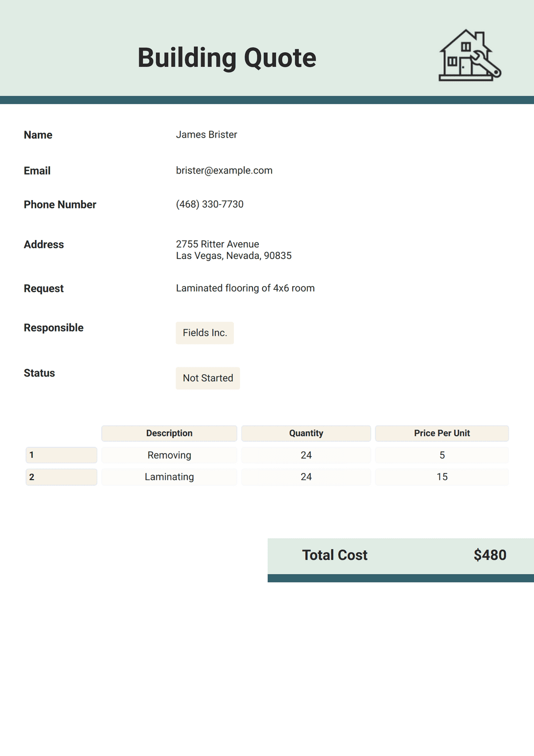The width and height of the screenshot is (534, 756).
Task: Click the house and wrench logo icon
Action: (470, 55)
